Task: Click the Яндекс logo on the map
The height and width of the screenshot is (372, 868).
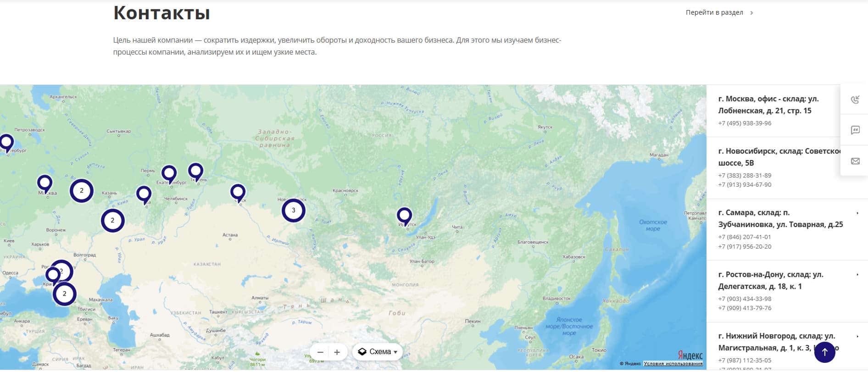Action: click(x=690, y=355)
